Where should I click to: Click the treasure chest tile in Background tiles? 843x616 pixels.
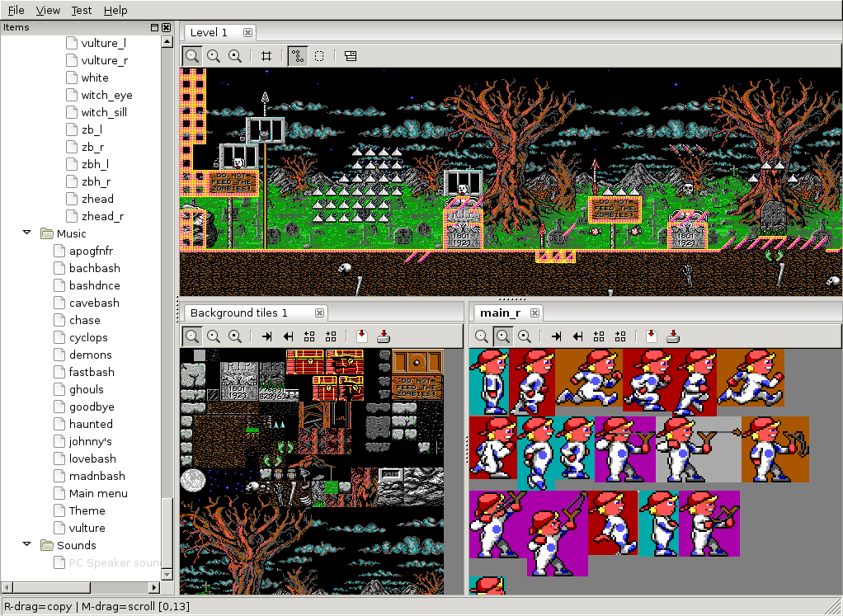click(305, 362)
